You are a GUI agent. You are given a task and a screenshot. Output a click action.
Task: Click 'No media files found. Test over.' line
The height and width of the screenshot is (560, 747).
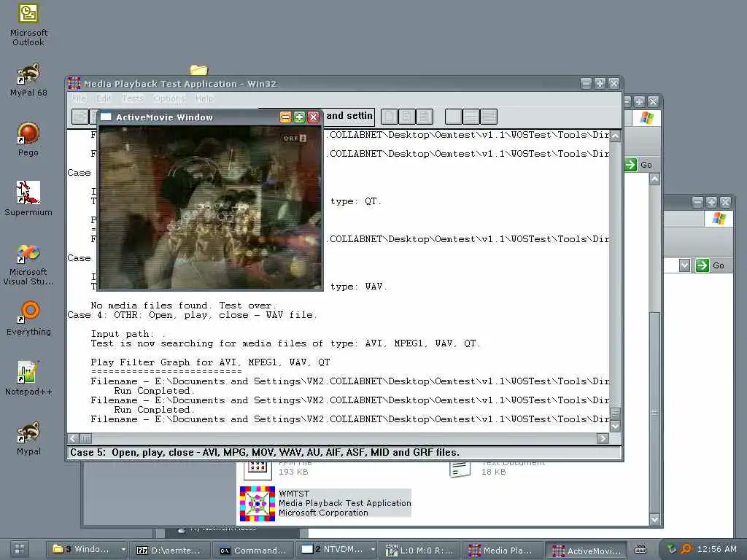[x=183, y=306]
